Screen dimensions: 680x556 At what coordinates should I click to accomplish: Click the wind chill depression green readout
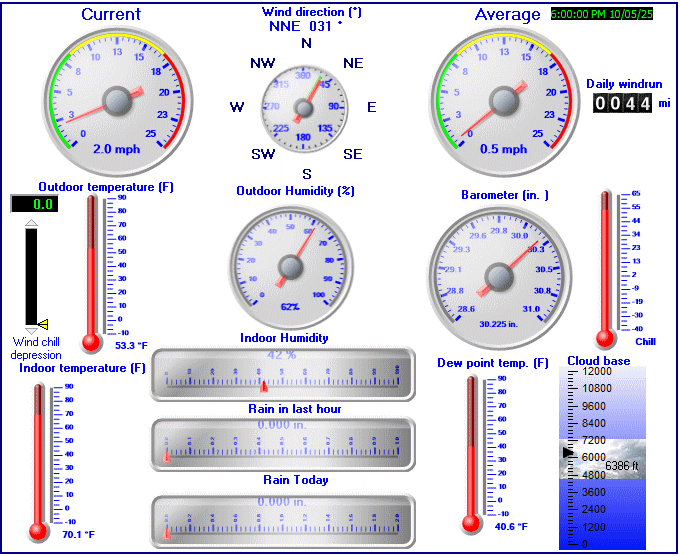click(35, 204)
